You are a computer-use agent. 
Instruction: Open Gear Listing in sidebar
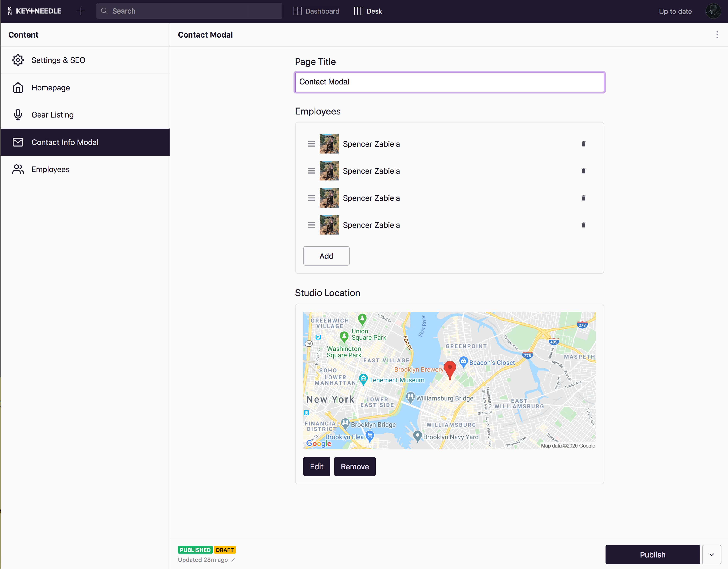coord(85,115)
